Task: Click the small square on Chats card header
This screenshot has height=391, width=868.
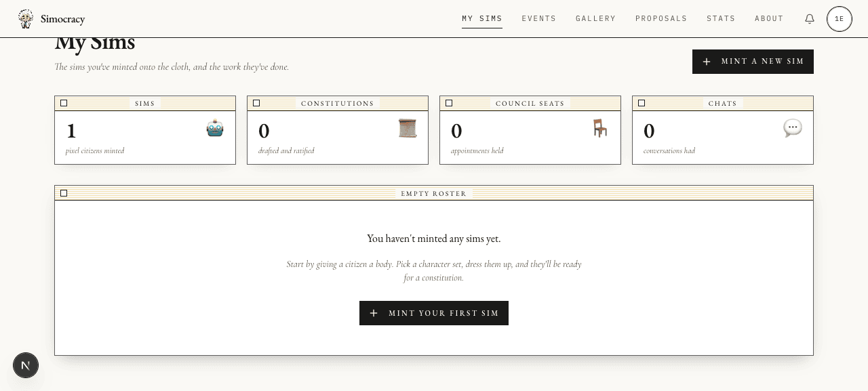Action: [642, 103]
